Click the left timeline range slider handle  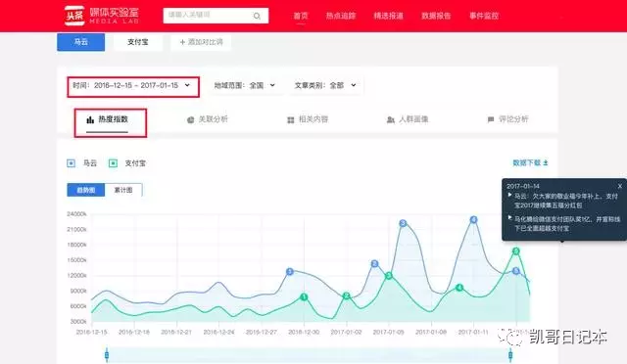click(x=107, y=355)
